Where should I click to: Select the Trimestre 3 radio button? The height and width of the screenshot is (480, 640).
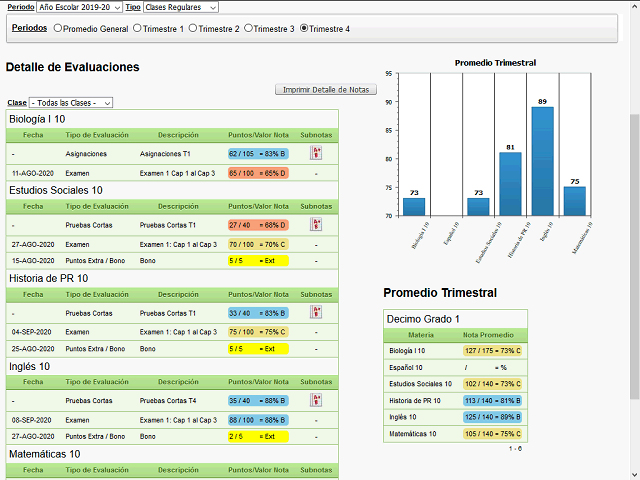click(x=248, y=28)
